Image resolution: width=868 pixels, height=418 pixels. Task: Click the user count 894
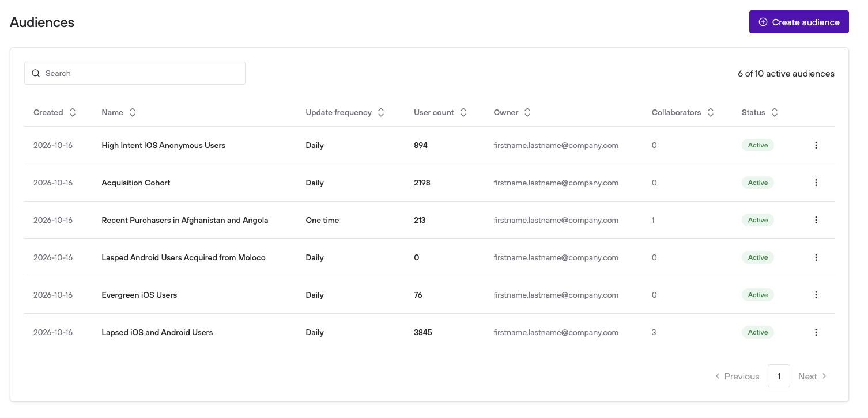pos(421,145)
